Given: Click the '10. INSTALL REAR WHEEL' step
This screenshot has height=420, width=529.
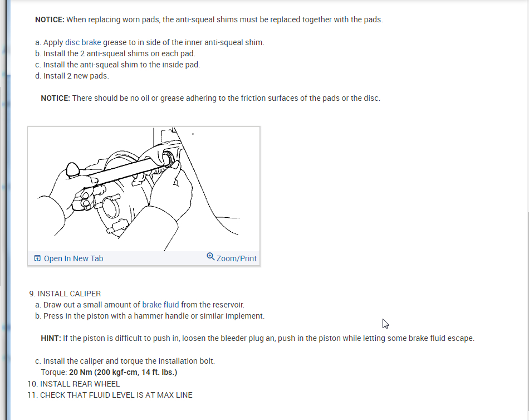Looking at the screenshot, I should [74, 384].
